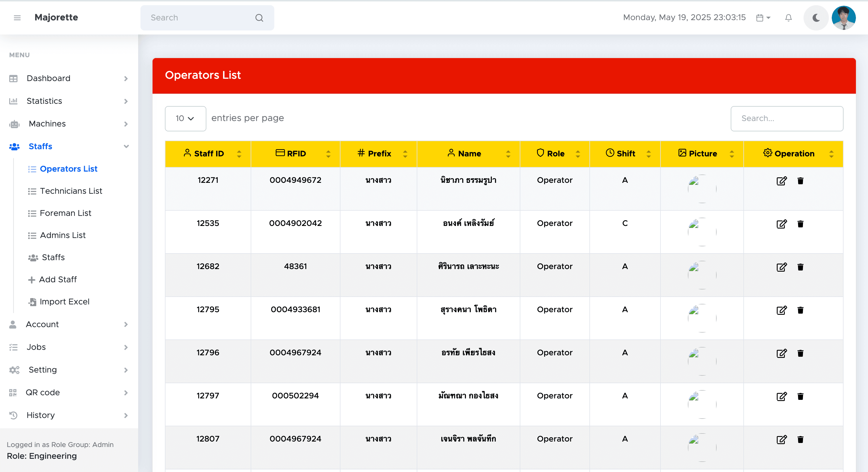The image size is (868, 472).
Task: Click Add Staff link
Action: coord(58,279)
